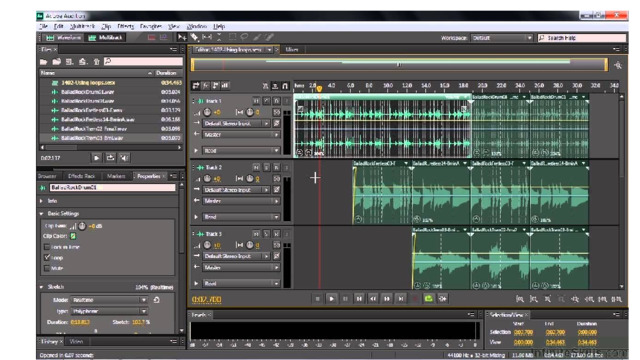Toggle the metronome icon above the tracks
The height and width of the screenshot is (360, 640).
click(x=265, y=86)
